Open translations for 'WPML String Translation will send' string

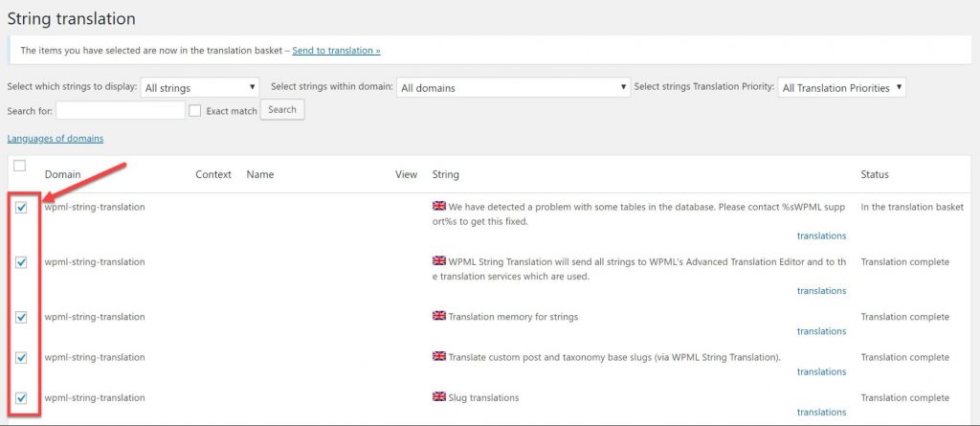click(821, 291)
